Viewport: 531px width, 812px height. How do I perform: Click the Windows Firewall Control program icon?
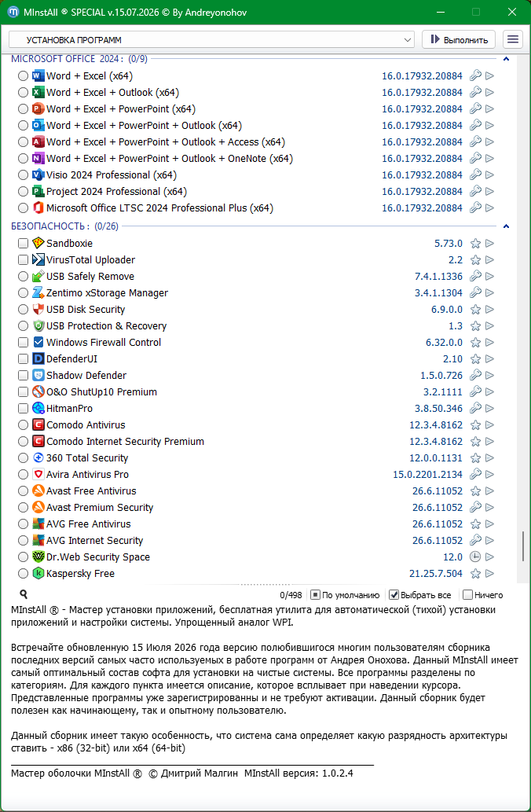tap(38, 342)
